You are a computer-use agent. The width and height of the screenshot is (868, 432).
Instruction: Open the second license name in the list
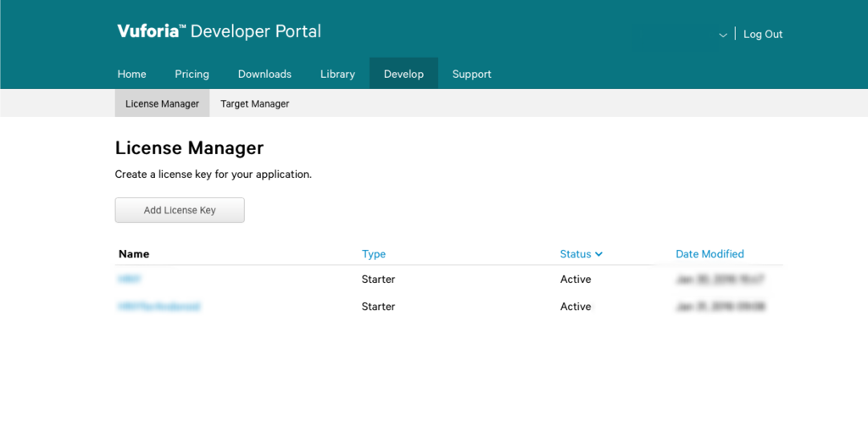[159, 307]
